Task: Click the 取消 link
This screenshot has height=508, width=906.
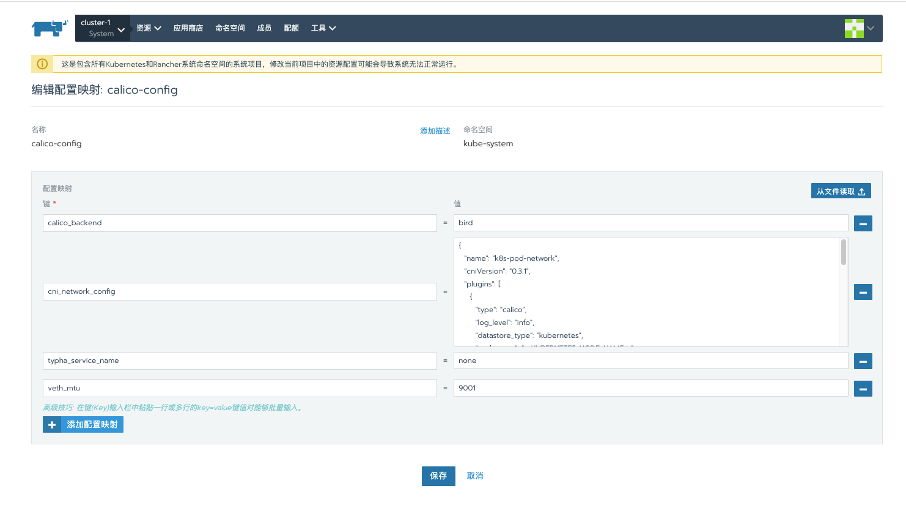Action: click(475, 476)
